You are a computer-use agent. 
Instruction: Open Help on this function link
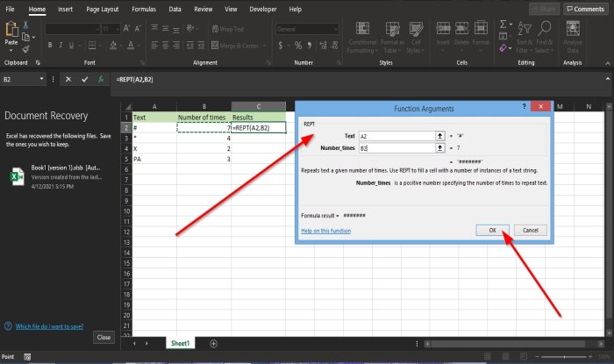pos(325,231)
